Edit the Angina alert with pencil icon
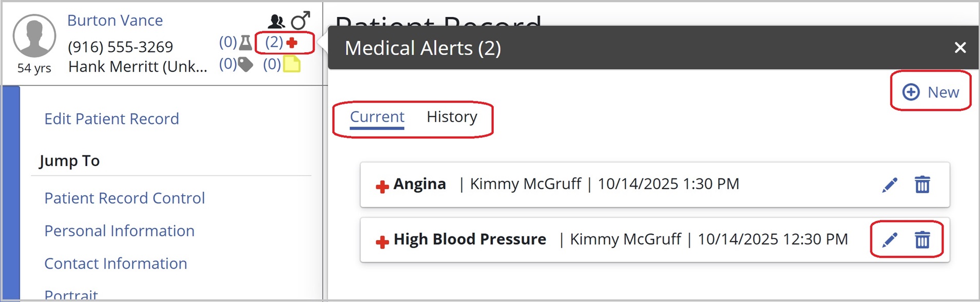The width and height of the screenshot is (980, 302). (x=890, y=185)
